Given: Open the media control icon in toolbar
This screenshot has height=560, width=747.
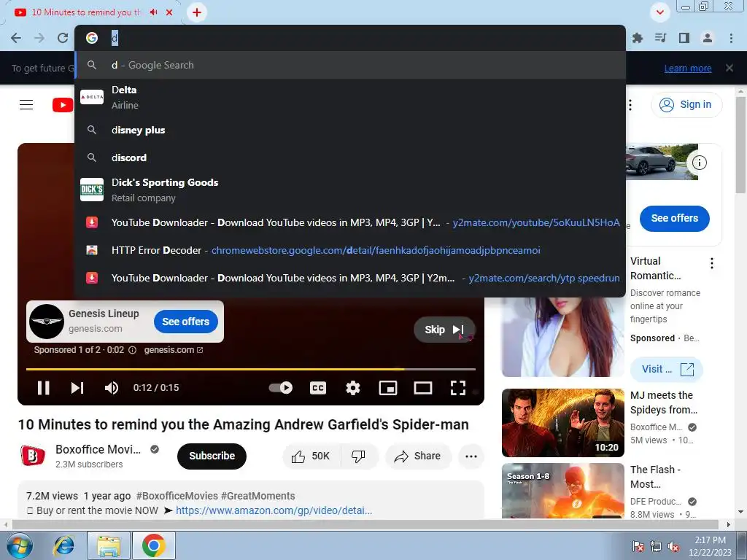Looking at the screenshot, I should 661,38.
